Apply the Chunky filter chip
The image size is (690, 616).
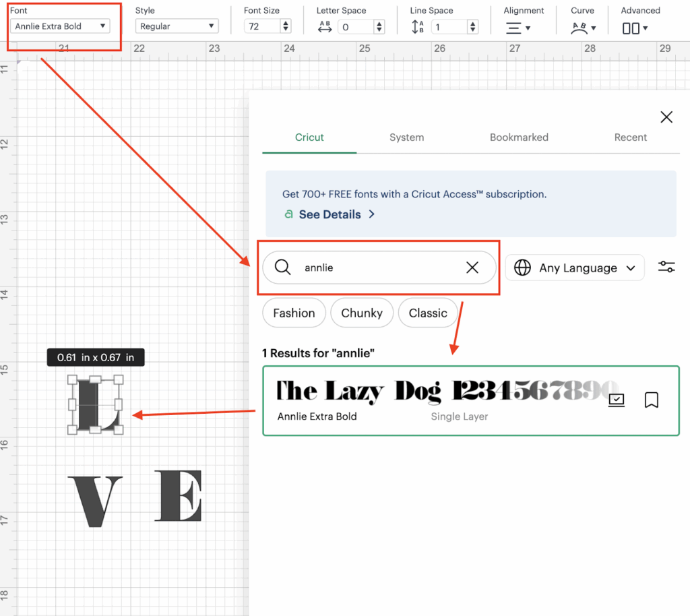click(362, 313)
